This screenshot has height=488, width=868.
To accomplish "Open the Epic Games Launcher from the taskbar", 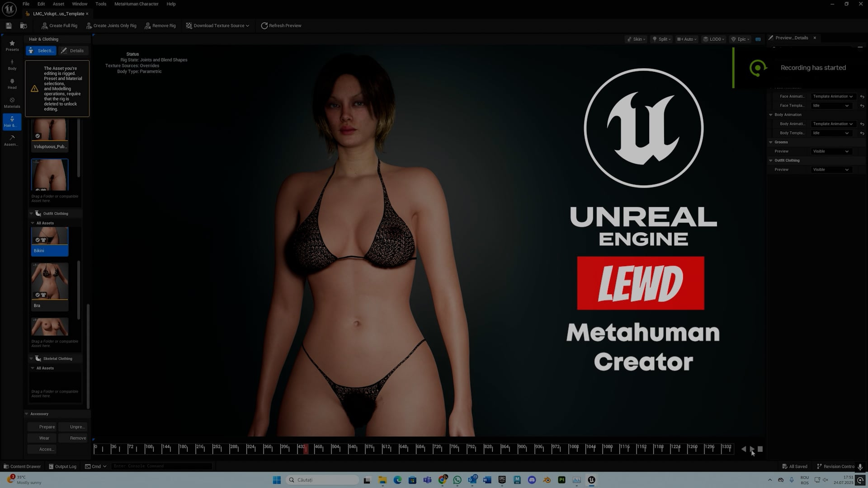I will click(502, 480).
